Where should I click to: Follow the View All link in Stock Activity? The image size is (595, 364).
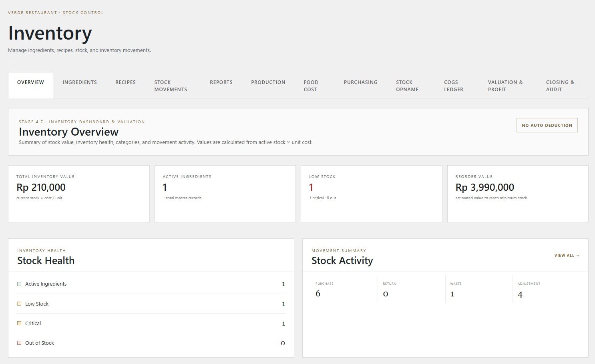[x=567, y=255]
